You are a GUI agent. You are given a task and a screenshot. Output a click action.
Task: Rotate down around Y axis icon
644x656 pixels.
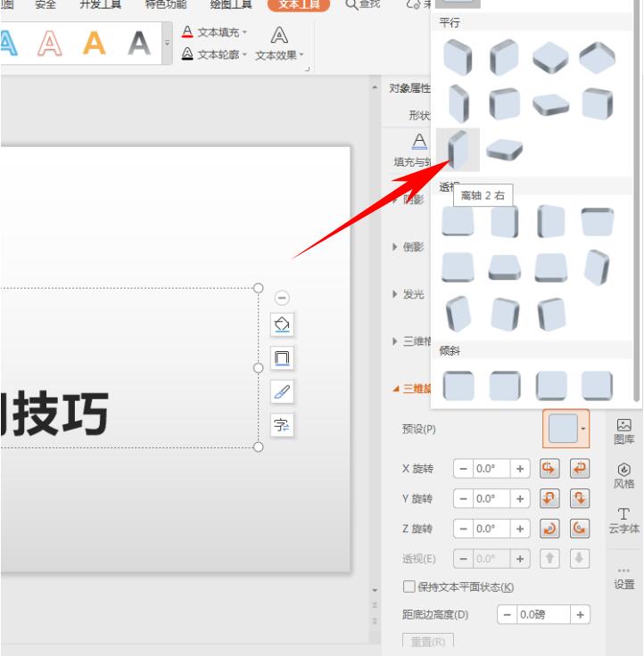point(580,499)
